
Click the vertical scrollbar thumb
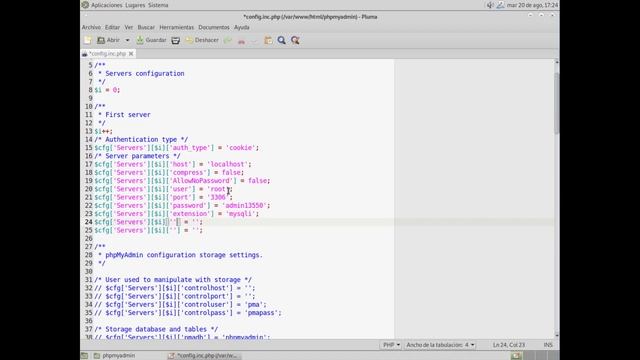556,103
